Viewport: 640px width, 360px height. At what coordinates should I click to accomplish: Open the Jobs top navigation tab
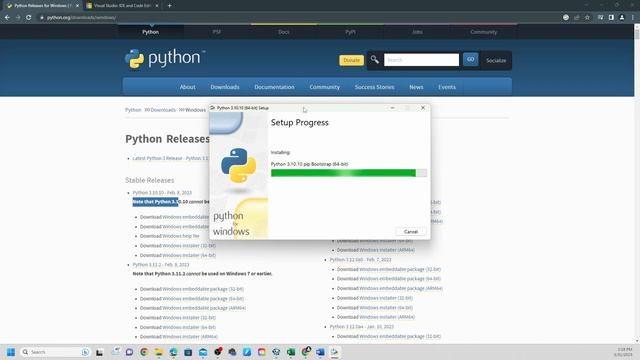click(x=417, y=32)
